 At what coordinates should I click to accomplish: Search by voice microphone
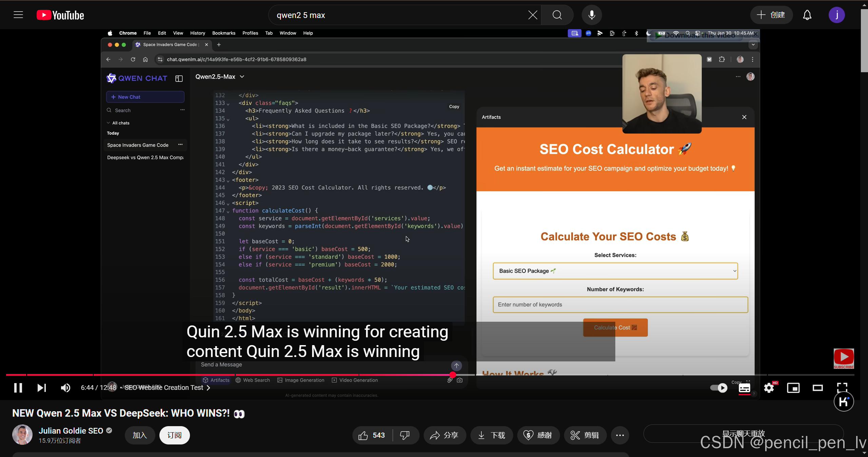tap(592, 15)
